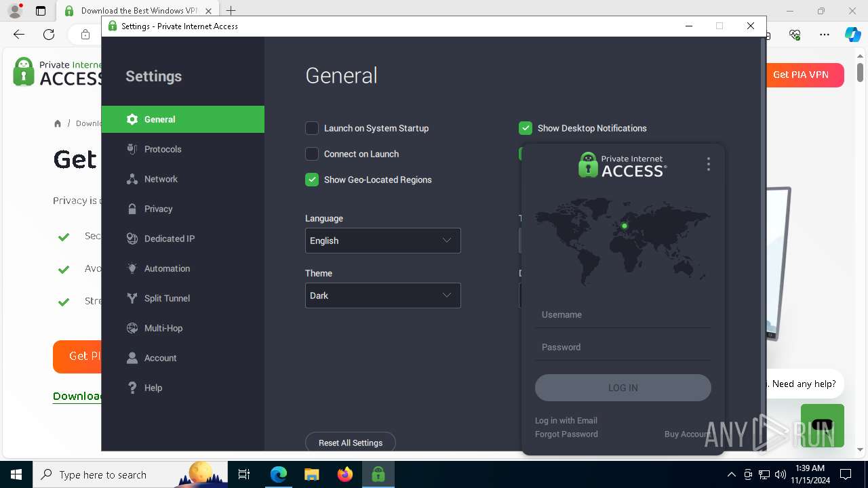Click the Windows taskbar search box
The width and height of the screenshot is (868, 488).
(130, 474)
